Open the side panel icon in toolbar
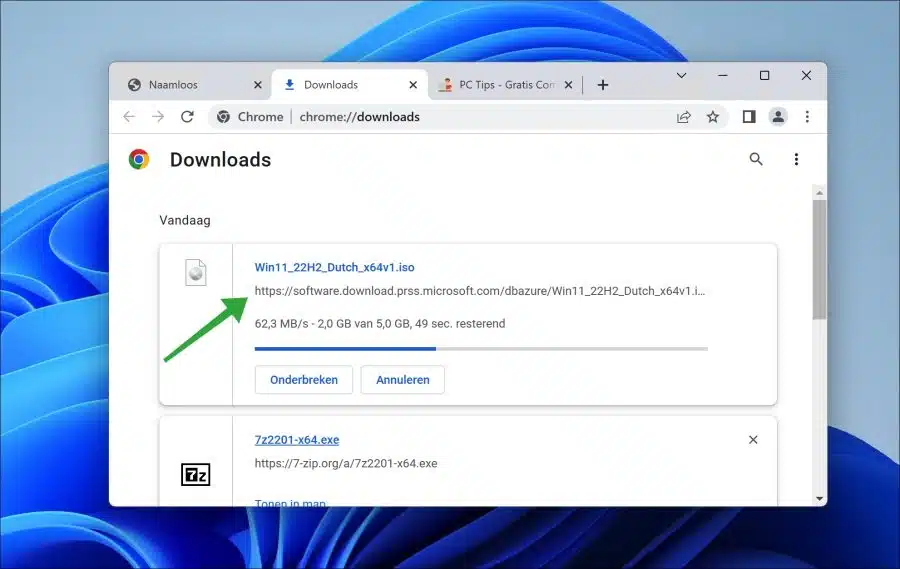The height and width of the screenshot is (569, 900). (749, 117)
